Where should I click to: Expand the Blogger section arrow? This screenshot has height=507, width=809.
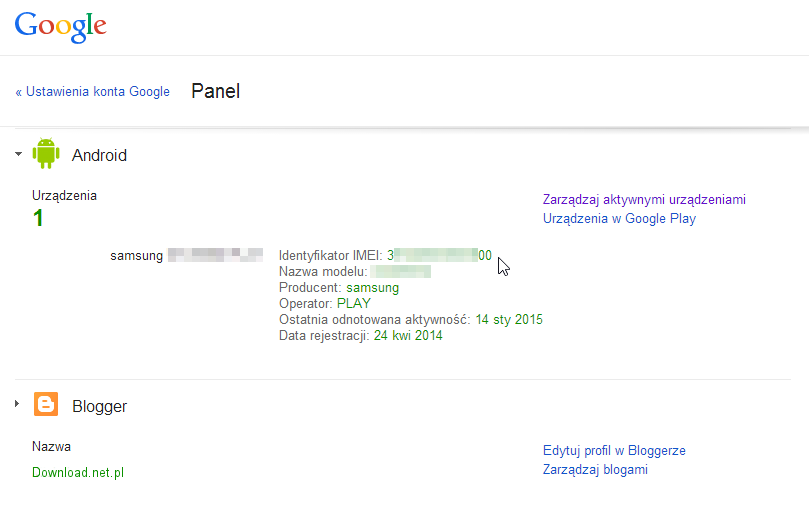click(17, 403)
